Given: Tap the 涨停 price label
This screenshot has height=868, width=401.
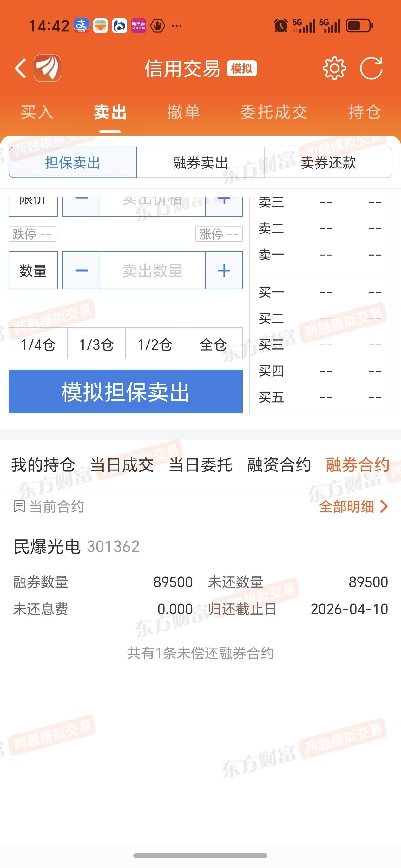Looking at the screenshot, I should tap(219, 234).
